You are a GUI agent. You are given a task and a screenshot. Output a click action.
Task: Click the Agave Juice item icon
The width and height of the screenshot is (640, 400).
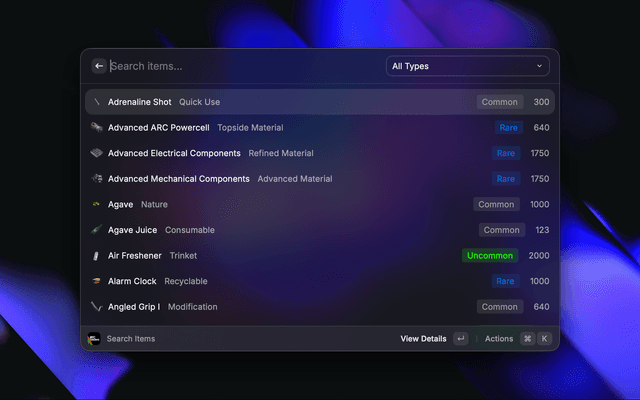pyautogui.click(x=97, y=230)
